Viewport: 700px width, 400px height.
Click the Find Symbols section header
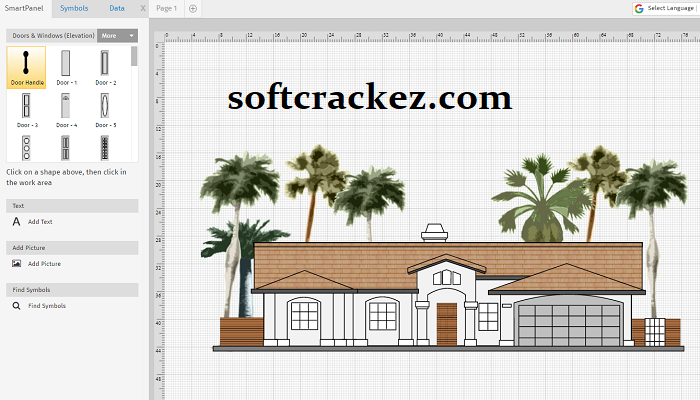coord(72,290)
